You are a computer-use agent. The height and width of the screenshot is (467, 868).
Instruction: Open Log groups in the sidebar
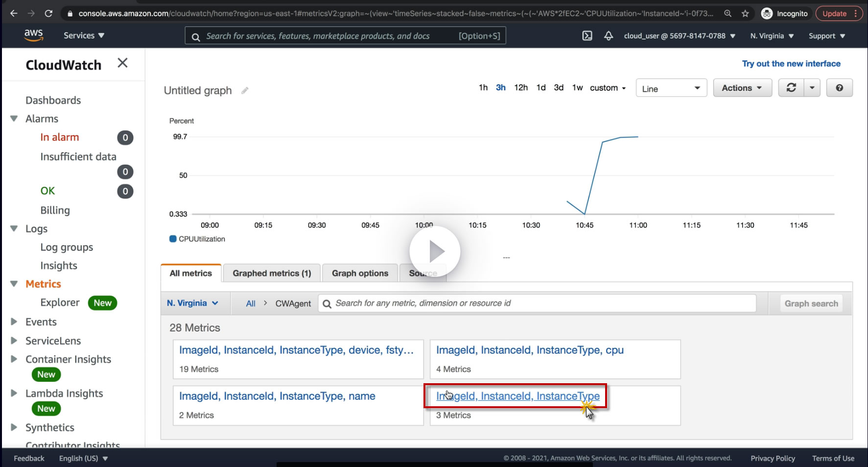point(67,247)
